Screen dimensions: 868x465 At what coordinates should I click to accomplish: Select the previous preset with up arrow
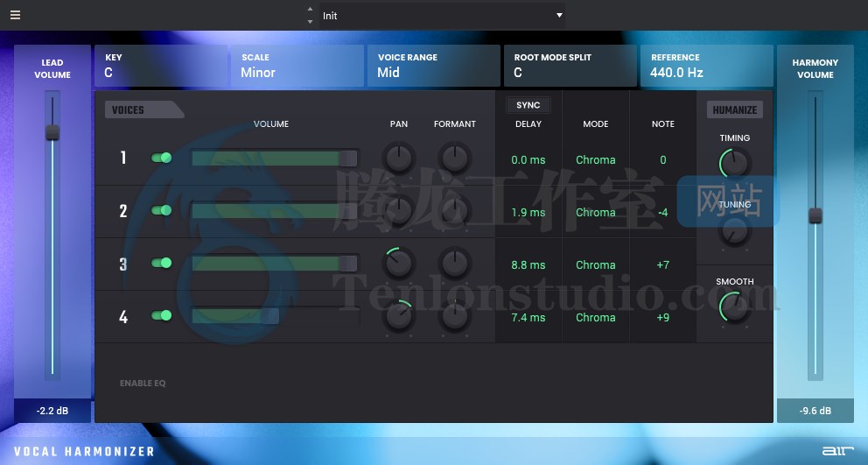pyautogui.click(x=310, y=10)
